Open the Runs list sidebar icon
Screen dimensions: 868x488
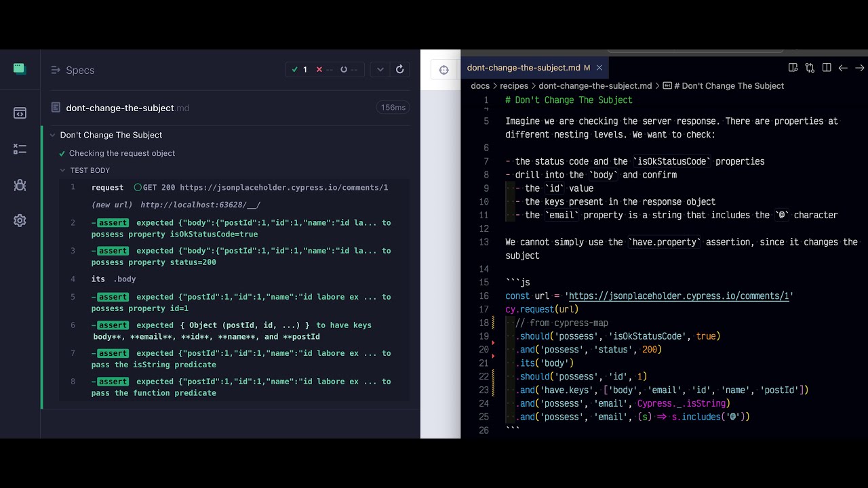(20, 149)
